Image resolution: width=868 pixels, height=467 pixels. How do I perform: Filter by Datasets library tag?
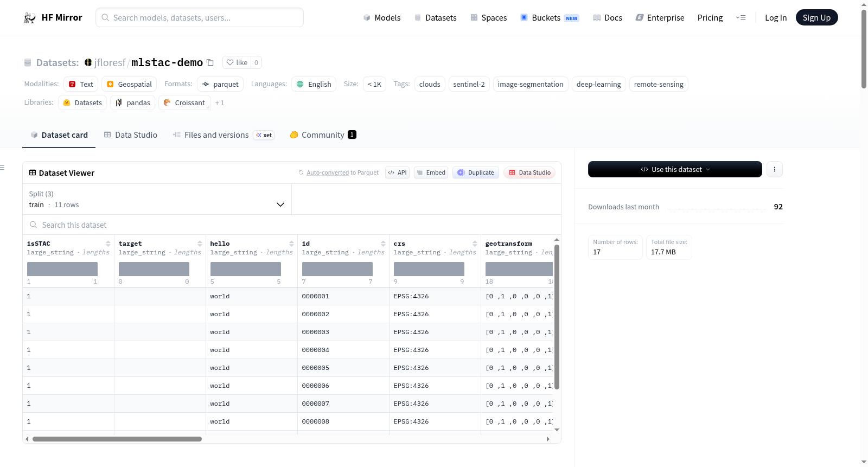coord(82,103)
